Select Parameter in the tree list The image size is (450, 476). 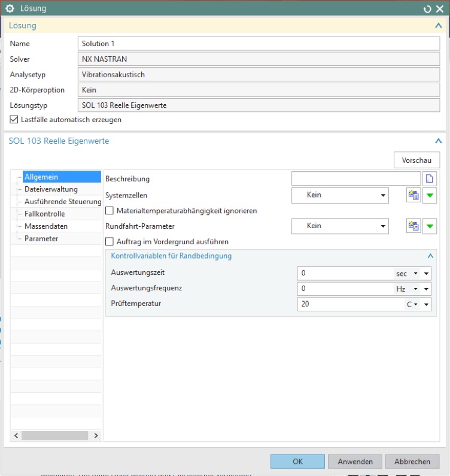[41, 238]
